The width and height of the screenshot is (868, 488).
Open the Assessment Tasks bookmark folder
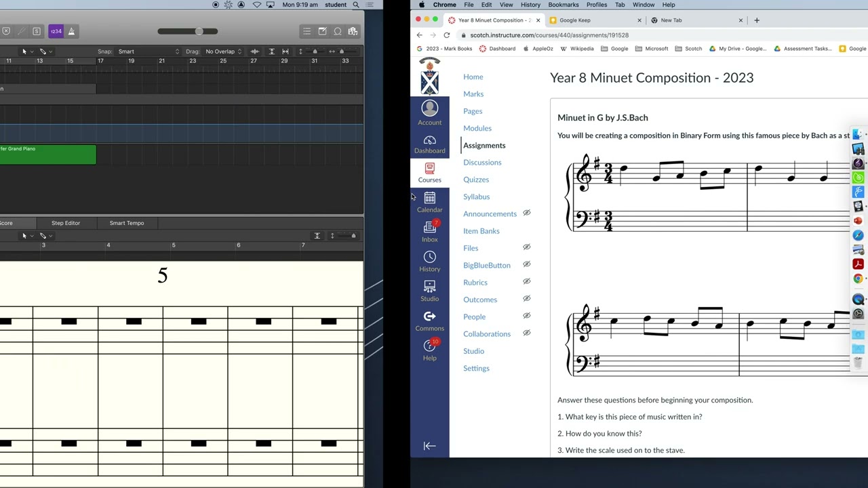804,49
